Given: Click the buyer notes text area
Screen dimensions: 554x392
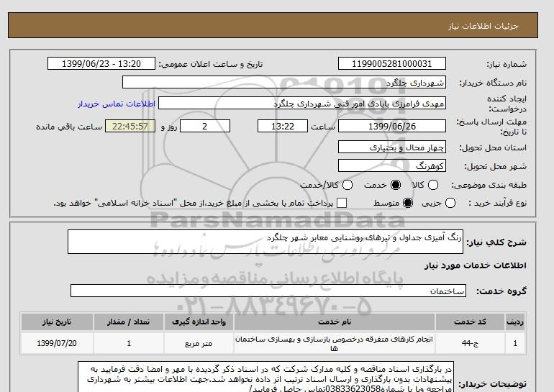Looking at the screenshot, I should pyautogui.click(x=265, y=376).
